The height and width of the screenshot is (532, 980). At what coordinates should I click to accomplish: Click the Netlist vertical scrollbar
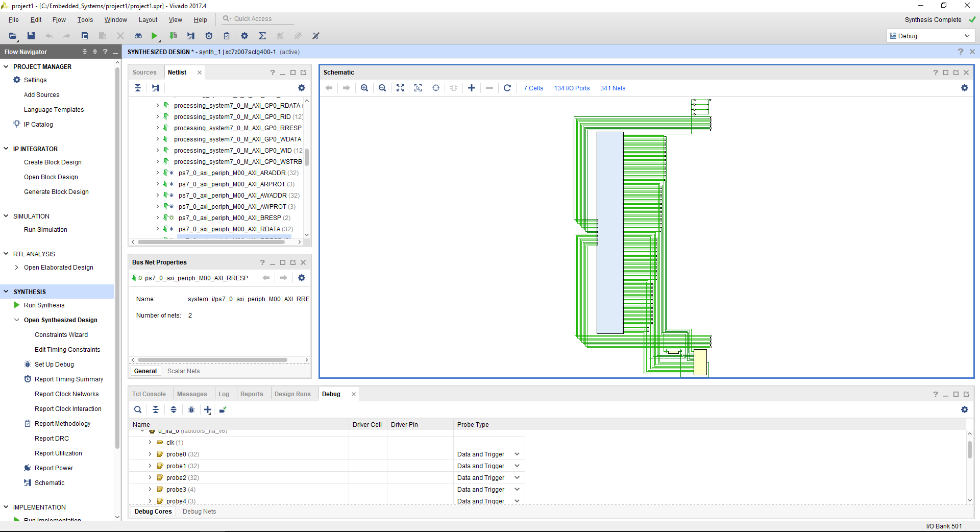click(x=307, y=157)
